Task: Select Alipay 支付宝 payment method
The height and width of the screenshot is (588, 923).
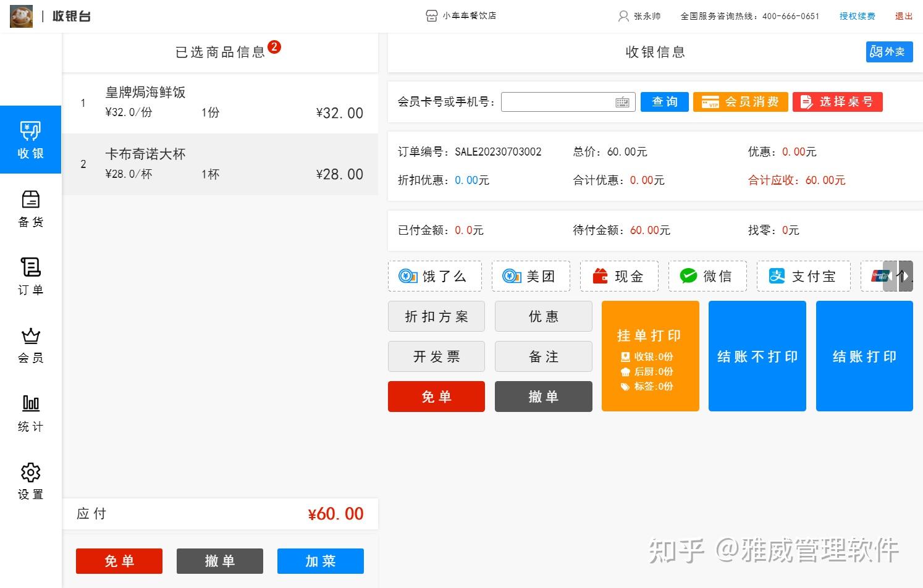Action: point(804,276)
